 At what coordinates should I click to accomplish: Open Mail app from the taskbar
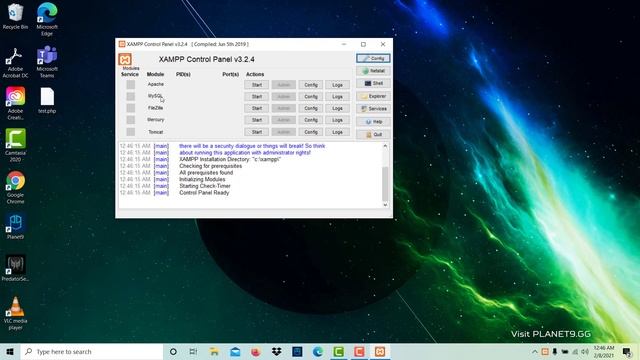point(235,351)
